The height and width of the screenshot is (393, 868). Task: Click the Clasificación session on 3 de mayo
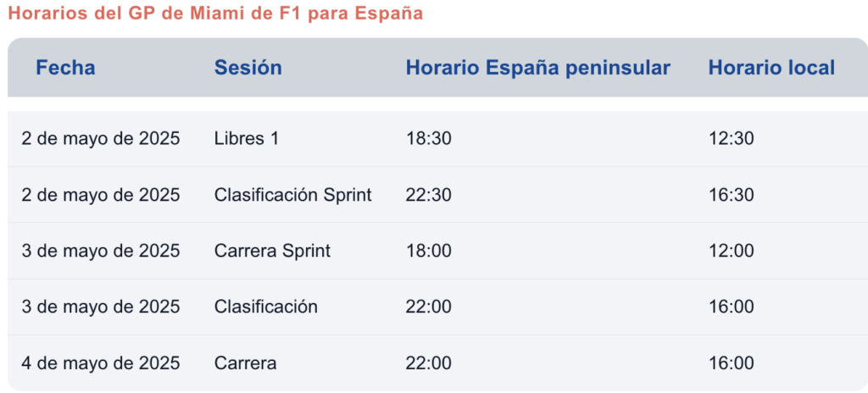pos(265,307)
